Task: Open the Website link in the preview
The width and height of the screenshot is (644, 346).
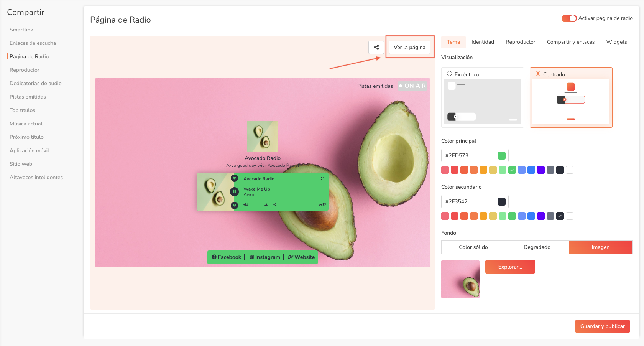Action: tap(301, 257)
